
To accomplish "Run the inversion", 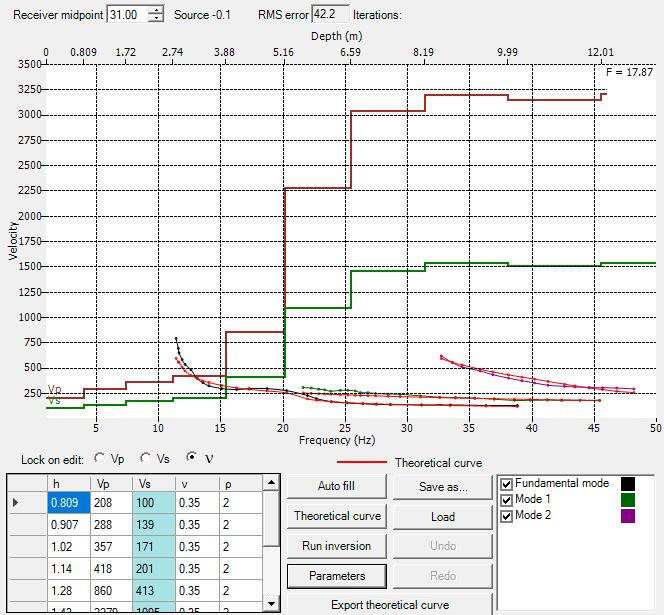I will (x=337, y=546).
